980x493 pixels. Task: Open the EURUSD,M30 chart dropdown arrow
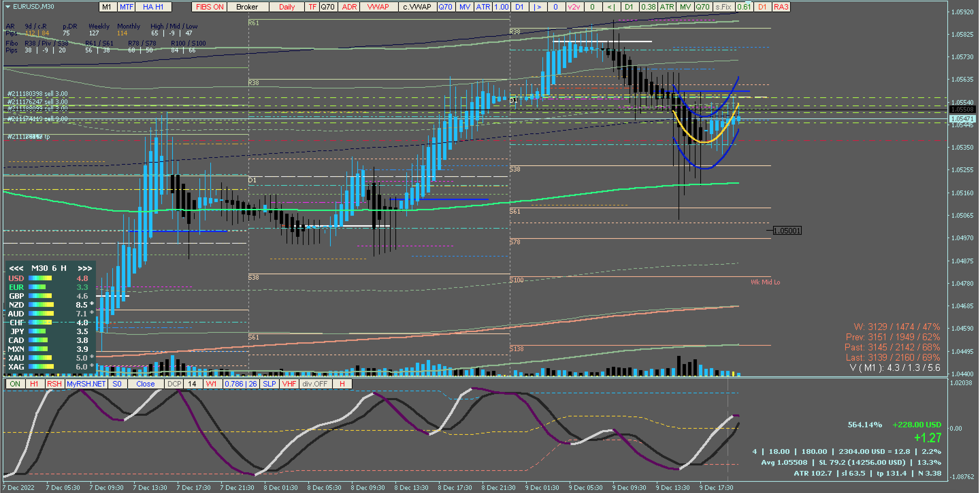point(7,7)
